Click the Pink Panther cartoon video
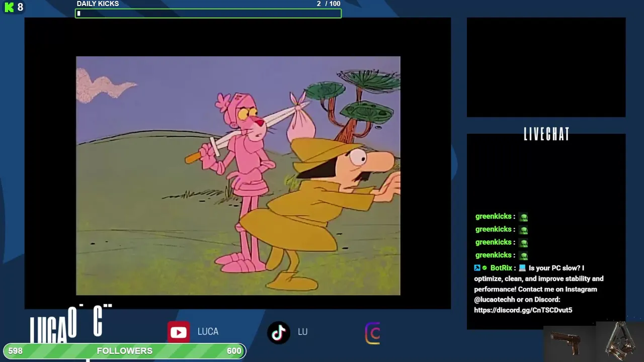The height and width of the screenshot is (362, 644). [238, 175]
